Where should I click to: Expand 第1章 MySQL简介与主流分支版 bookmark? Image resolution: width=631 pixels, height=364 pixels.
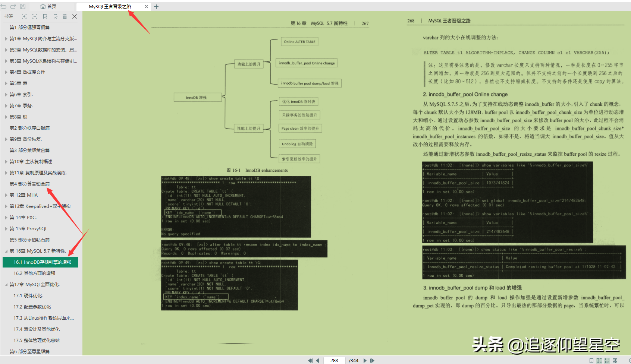tap(6, 39)
